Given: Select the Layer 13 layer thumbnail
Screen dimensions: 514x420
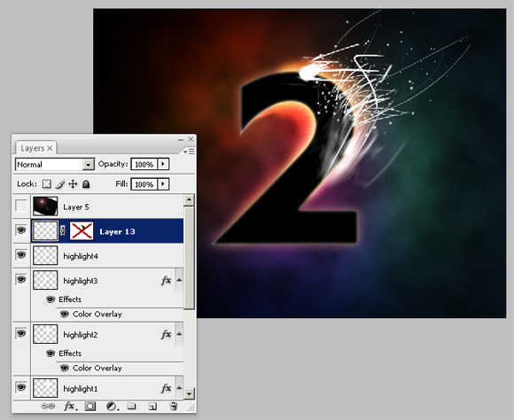Looking at the screenshot, I should click(x=45, y=230).
